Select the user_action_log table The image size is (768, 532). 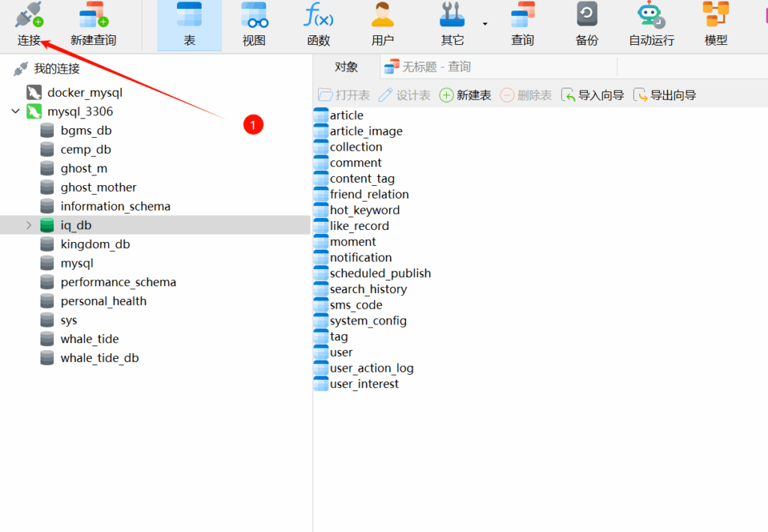(x=371, y=368)
